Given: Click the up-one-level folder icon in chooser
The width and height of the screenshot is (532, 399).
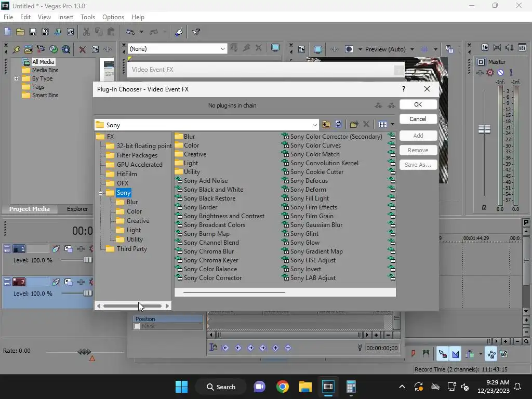Looking at the screenshot, I should pyautogui.click(x=326, y=124).
